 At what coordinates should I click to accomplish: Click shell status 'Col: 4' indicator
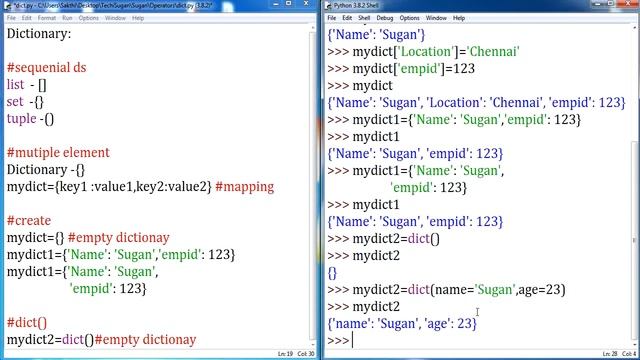coord(629,354)
